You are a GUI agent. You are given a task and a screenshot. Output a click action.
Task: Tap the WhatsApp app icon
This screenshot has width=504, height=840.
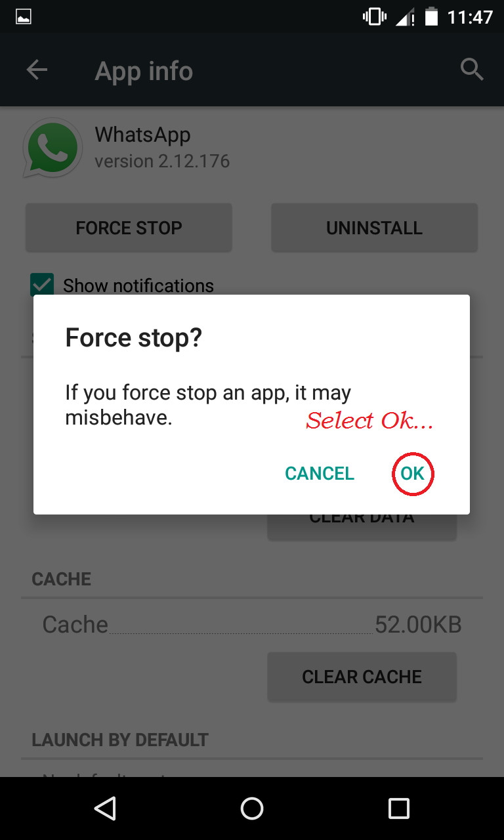52,148
